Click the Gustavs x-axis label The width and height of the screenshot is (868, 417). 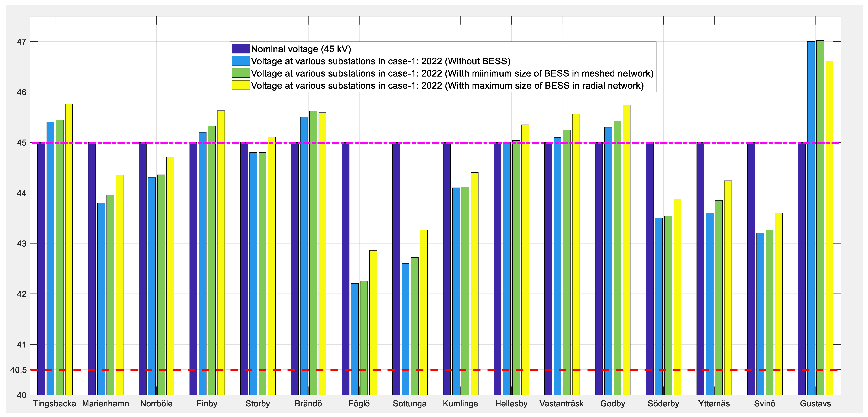815,403
